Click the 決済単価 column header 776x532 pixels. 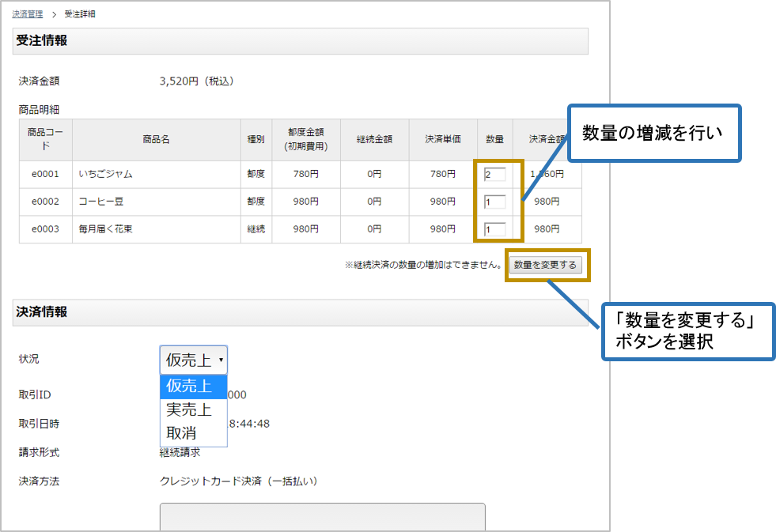440,140
